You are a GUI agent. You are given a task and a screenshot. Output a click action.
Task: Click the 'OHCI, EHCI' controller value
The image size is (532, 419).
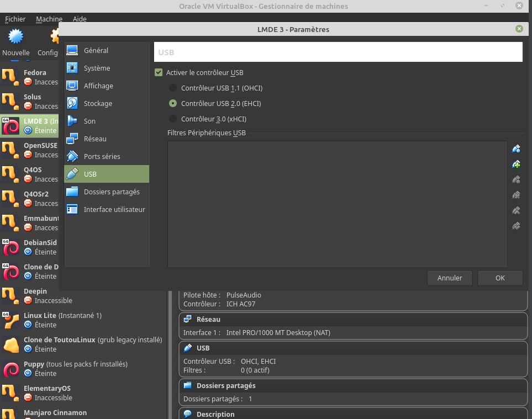click(258, 362)
